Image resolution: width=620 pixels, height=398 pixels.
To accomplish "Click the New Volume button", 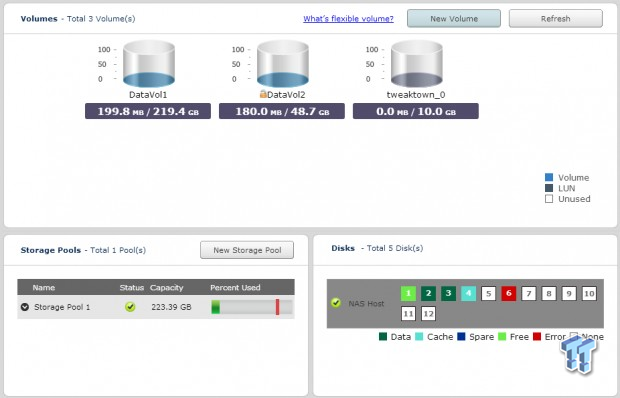I will pyautogui.click(x=454, y=19).
